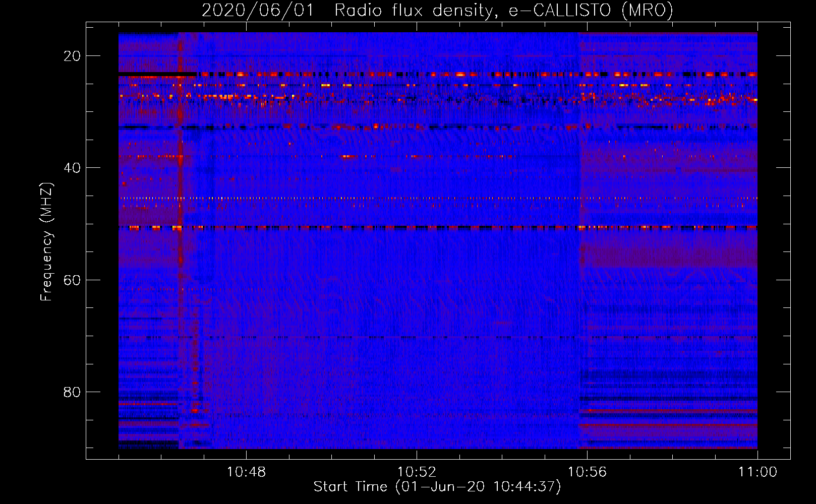This screenshot has height=504, width=816.
Task: Select the 'Frequency (MHZ)' y-axis label
Action: tap(46, 242)
